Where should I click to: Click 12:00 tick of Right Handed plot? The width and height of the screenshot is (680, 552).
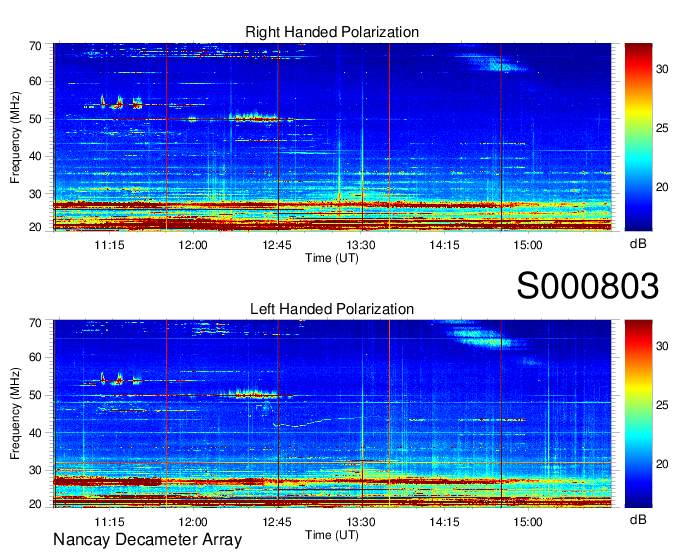193,245
